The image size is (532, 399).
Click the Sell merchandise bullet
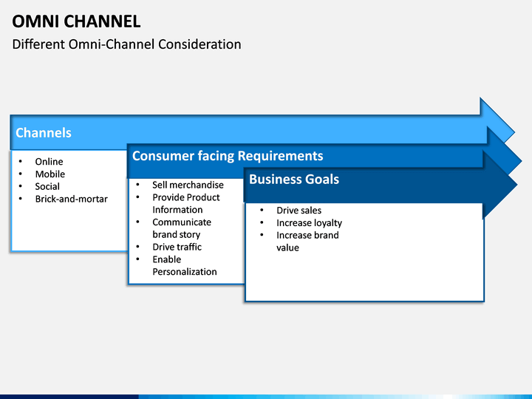click(x=188, y=185)
